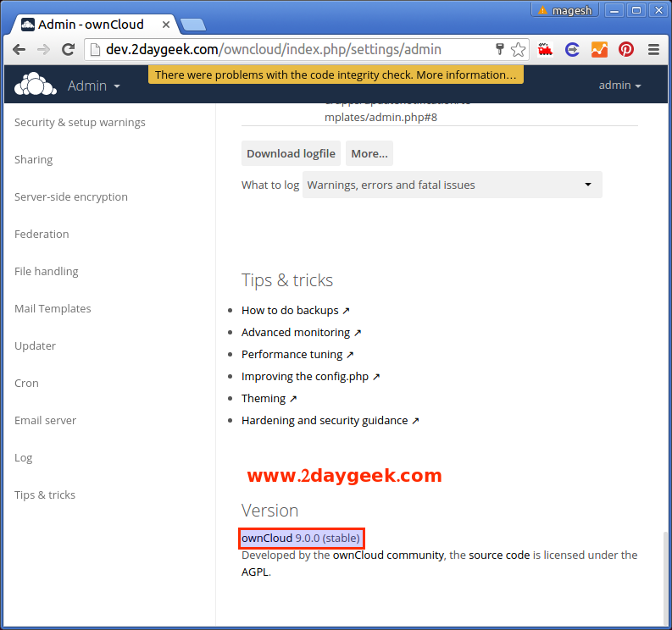Click the ownCloud cloud logo
The image size is (672, 630).
point(35,84)
